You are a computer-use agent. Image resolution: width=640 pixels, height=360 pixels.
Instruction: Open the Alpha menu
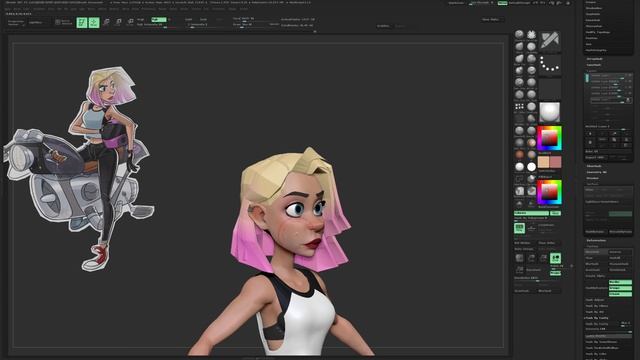[x=8, y=9]
